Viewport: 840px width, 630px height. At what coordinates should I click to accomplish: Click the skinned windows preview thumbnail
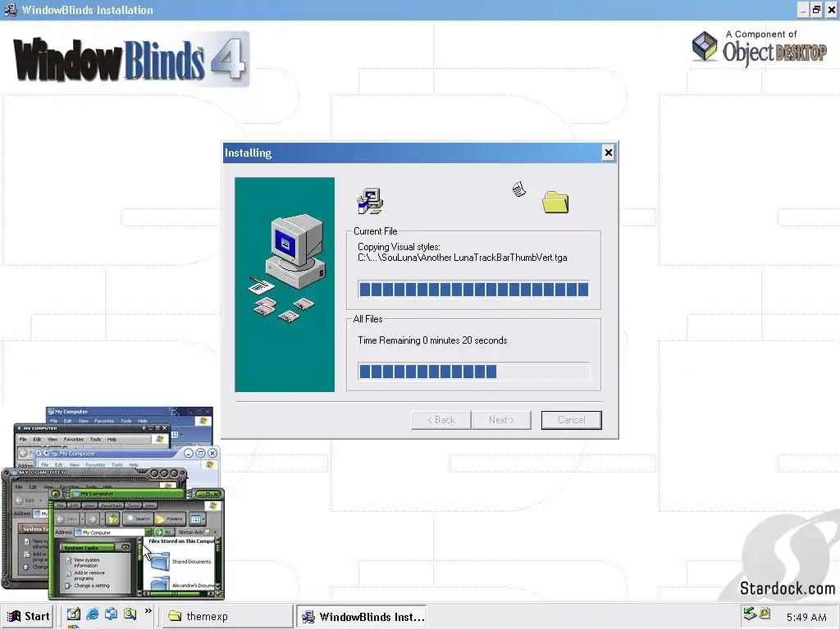tap(113, 503)
